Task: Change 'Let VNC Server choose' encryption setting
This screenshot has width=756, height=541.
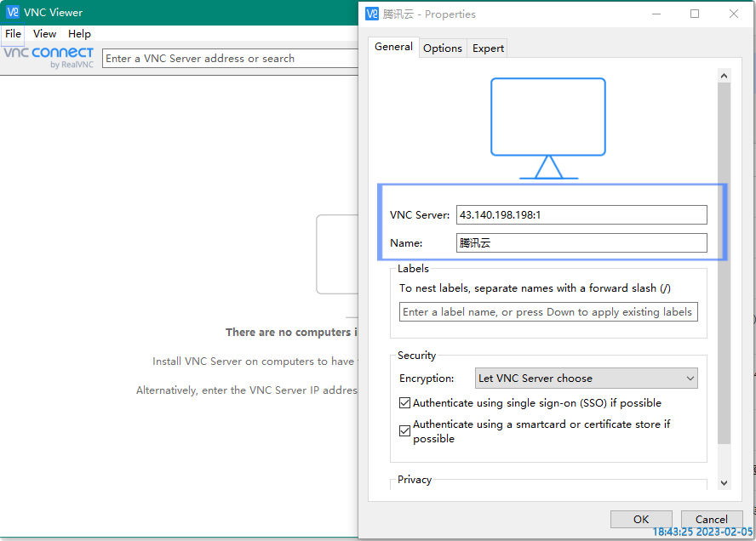Action: (x=587, y=378)
